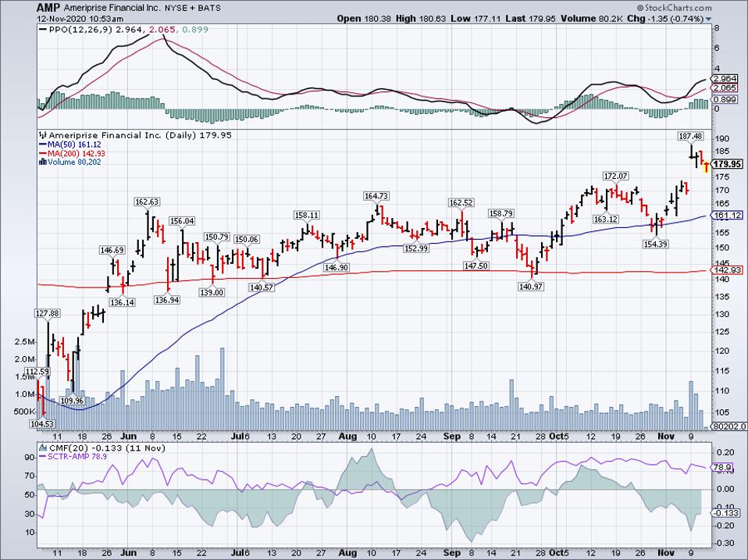Click the volume bars icon in the legend
This screenshot has width=748, height=560.
42,162
